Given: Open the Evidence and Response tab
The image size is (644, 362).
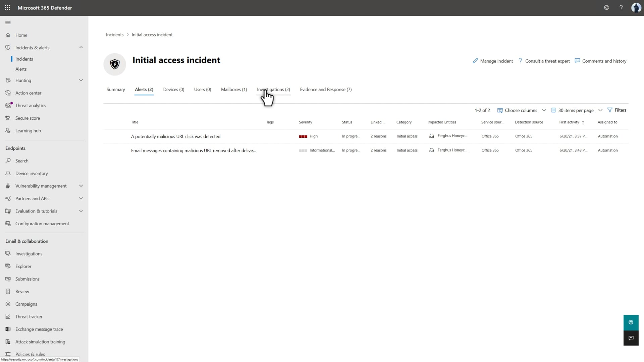Looking at the screenshot, I should click(x=325, y=89).
